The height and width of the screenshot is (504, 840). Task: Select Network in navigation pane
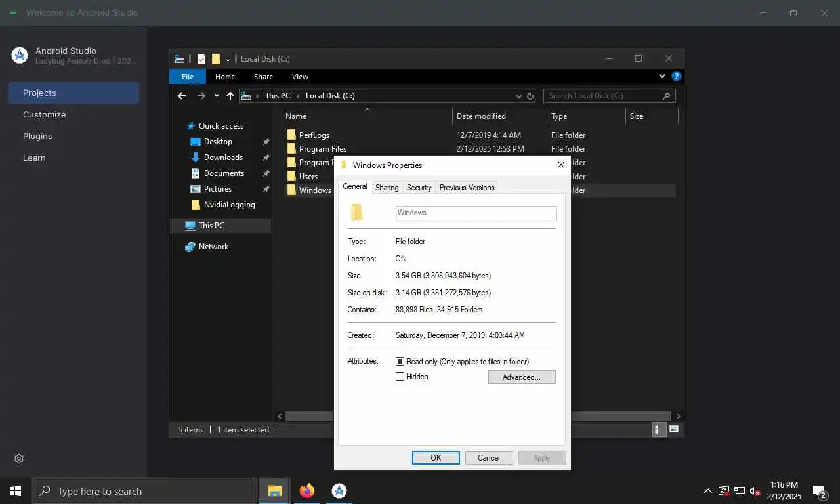click(213, 247)
